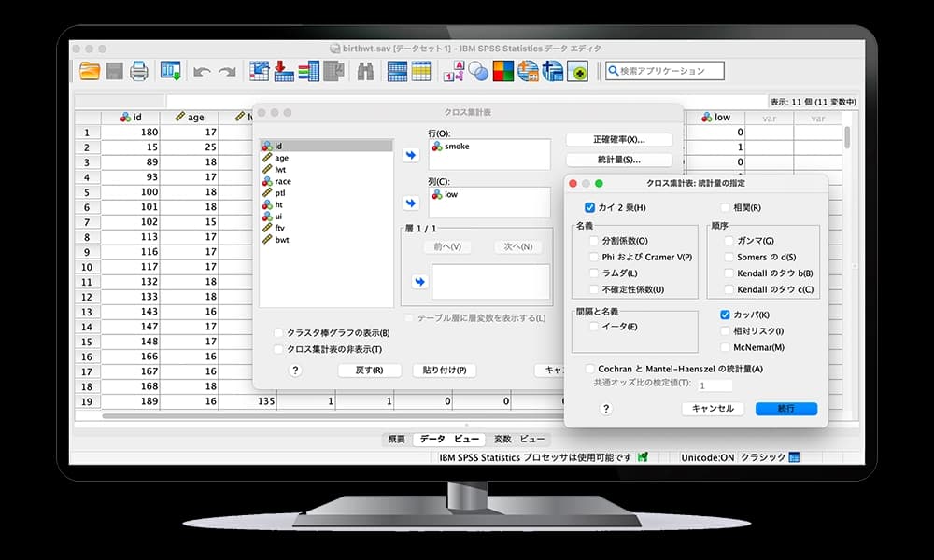The image size is (934, 560).
Task: Click the green plus toolbar icon
Action: [x=577, y=72]
